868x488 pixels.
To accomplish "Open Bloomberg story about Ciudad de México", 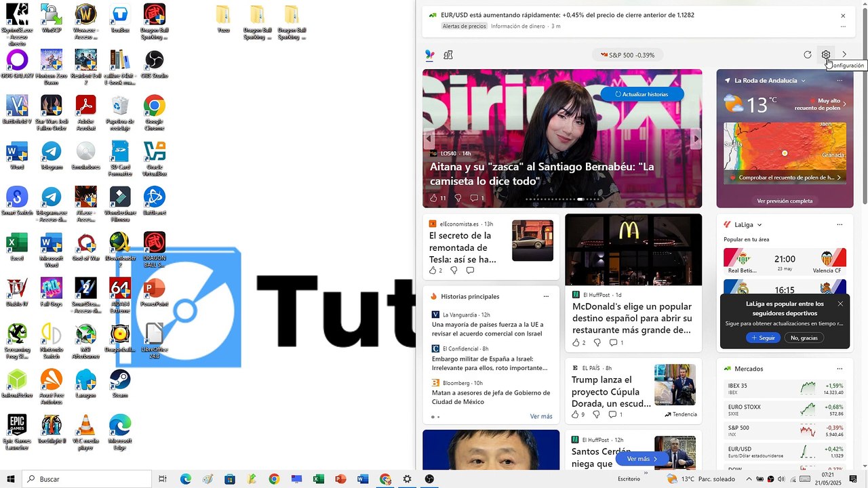I will [491, 397].
